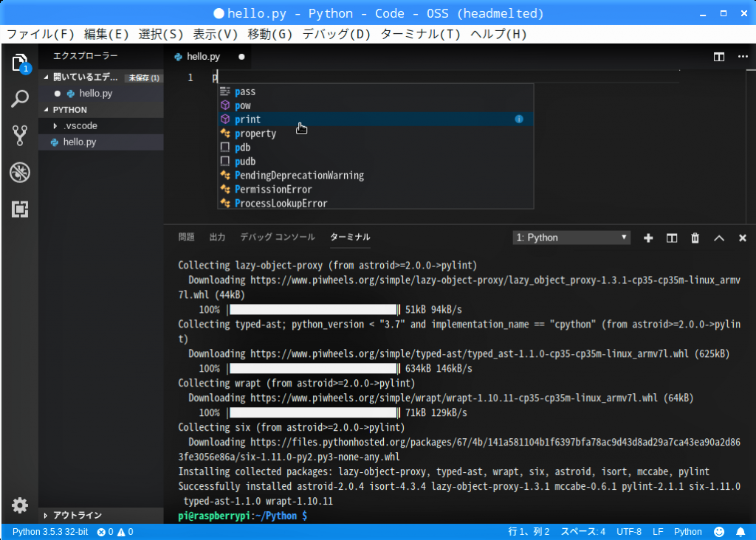Open the 編集(E) menu

[106, 34]
